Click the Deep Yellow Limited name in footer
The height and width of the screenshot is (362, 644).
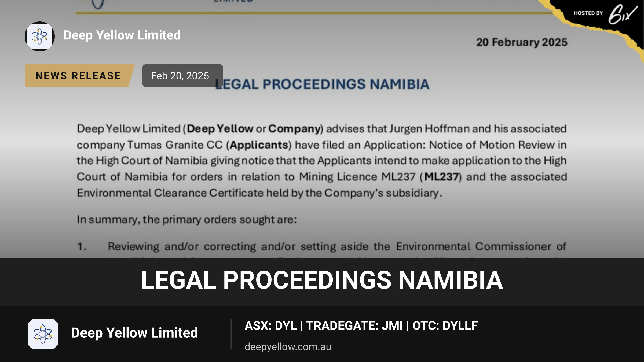tap(134, 333)
